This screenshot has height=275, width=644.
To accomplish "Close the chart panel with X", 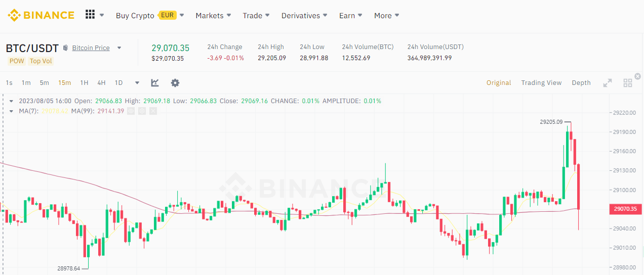I will pyautogui.click(x=638, y=76).
